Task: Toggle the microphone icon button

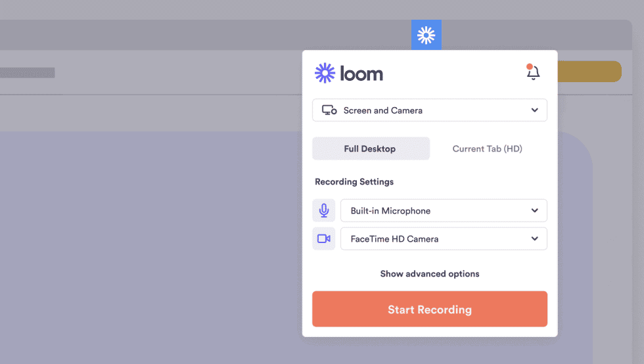Action: (323, 211)
